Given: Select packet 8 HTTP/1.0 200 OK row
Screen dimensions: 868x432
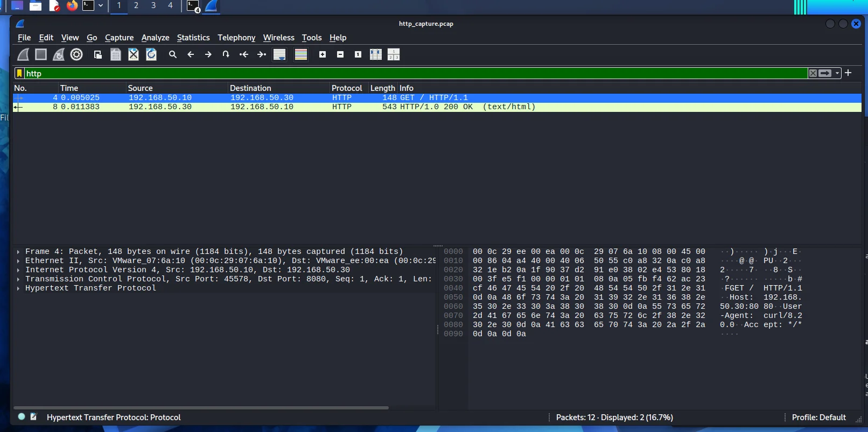Looking at the screenshot, I should click(x=437, y=107).
